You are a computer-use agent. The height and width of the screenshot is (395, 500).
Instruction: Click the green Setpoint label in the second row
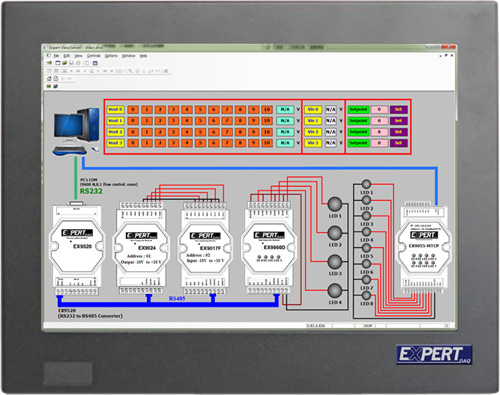pyautogui.click(x=358, y=121)
